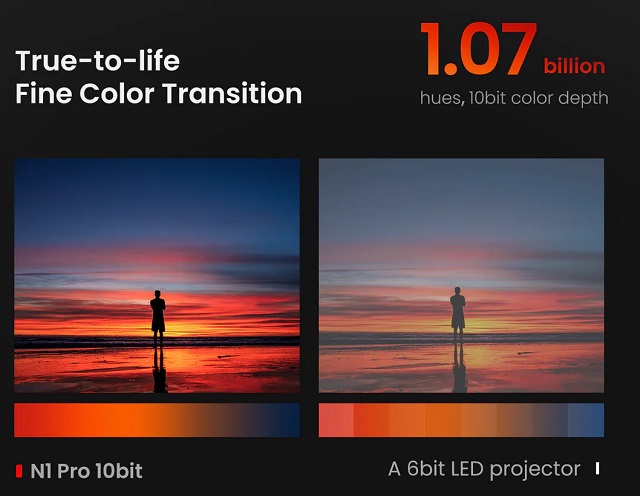
Task: Click the person silhouette in the faded image
Action: (x=458, y=315)
